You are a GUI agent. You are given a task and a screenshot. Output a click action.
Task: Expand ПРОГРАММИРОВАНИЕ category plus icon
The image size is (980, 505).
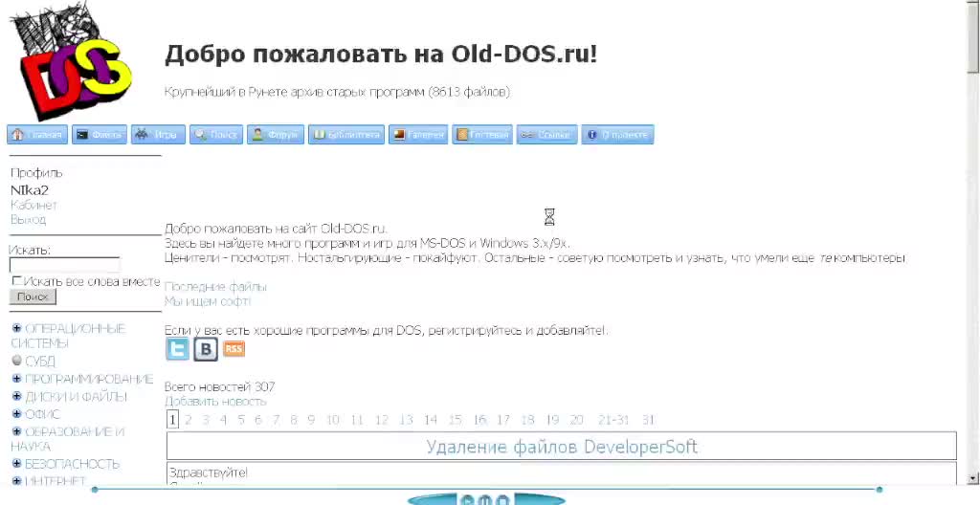16,379
